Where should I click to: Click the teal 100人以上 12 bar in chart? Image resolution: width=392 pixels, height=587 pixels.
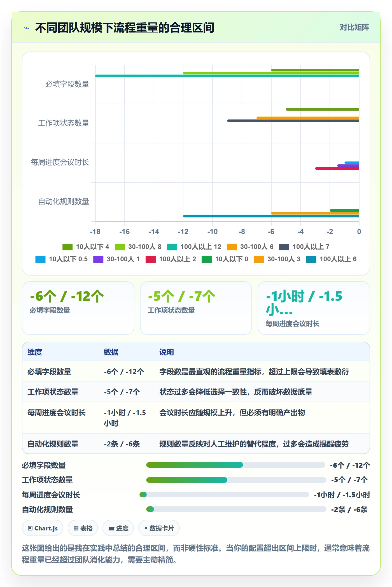(227, 76)
